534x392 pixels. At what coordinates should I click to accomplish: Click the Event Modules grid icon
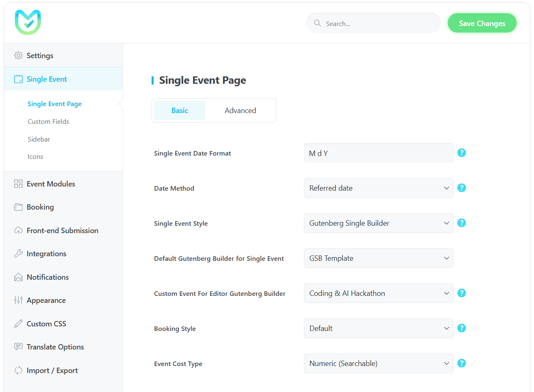18,184
